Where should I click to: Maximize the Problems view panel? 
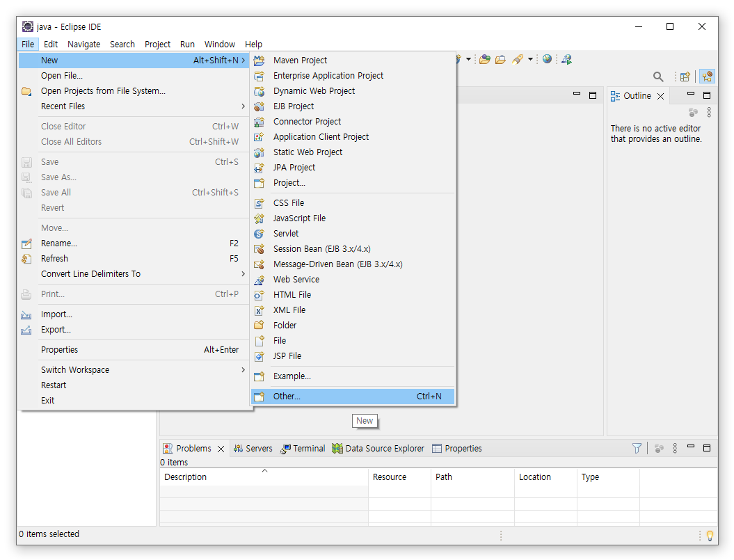pyautogui.click(x=707, y=448)
